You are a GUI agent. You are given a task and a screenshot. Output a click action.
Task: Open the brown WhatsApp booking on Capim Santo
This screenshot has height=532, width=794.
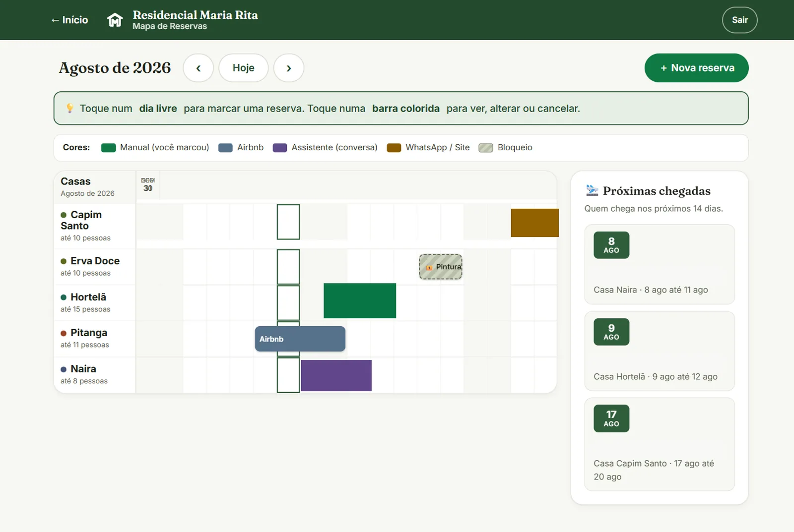[x=534, y=223]
